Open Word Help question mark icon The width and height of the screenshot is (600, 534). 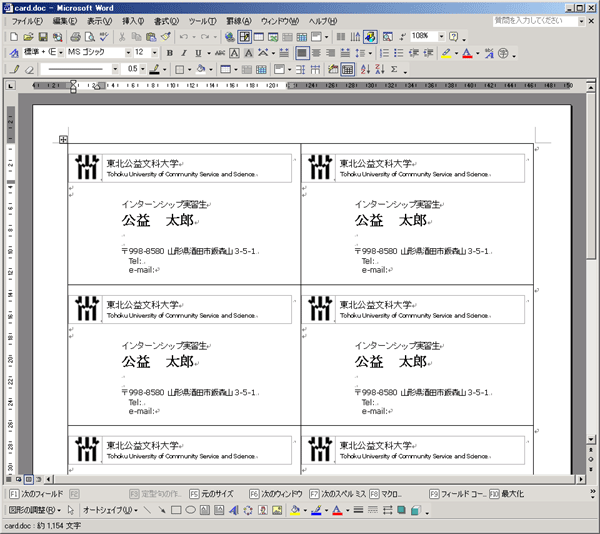(453, 36)
